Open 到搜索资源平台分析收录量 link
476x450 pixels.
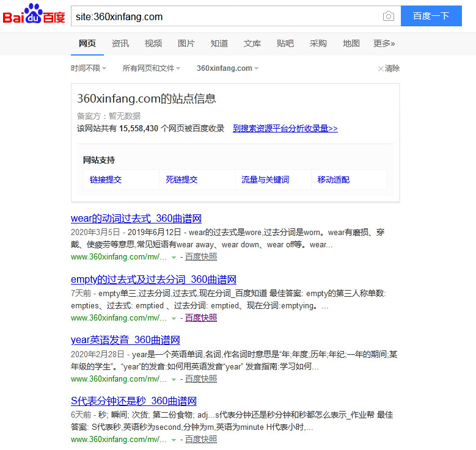pyautogui.click(x=285, y=128)
